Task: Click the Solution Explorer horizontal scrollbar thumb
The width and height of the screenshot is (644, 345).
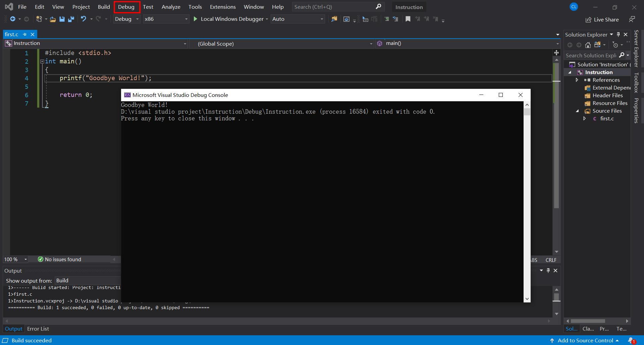Action: click(x=588, y=321)
